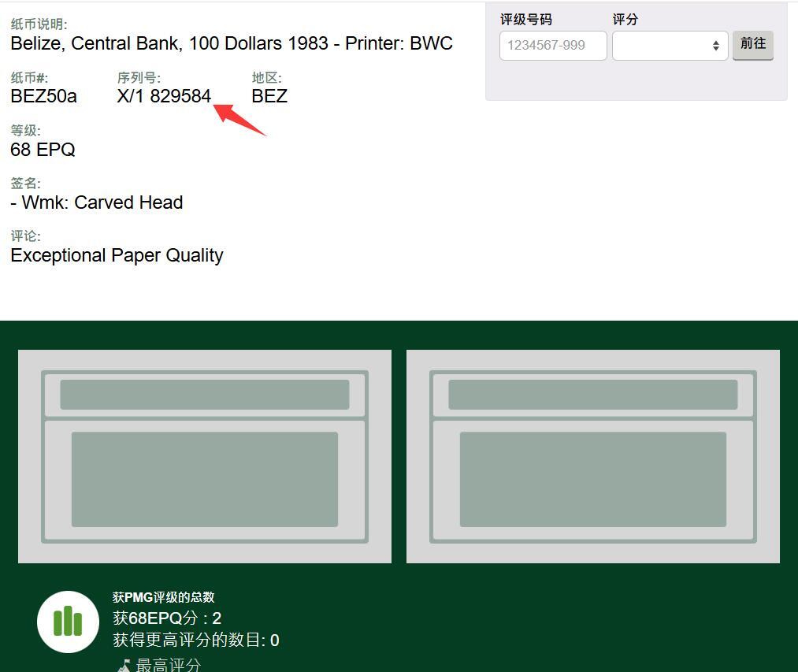This screenshot has width=798, height=672.
Task: Click the mountain icon beside 最高评分
Action: click(124, 666)
